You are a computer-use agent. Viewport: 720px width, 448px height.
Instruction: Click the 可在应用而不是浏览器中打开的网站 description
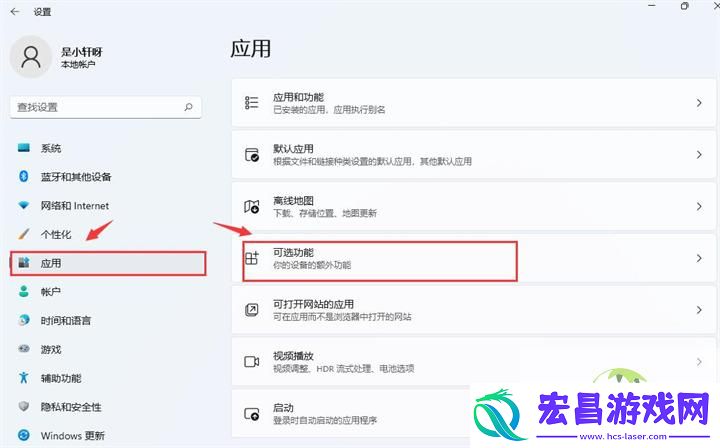pos(342,317)
